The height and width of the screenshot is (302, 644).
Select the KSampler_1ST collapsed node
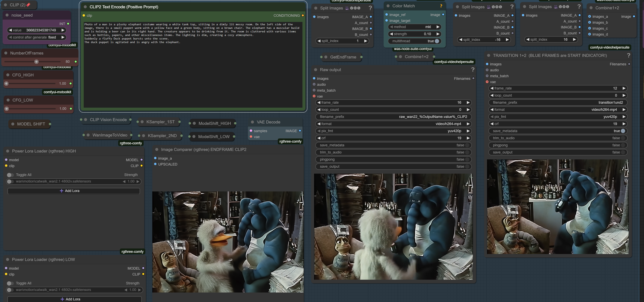[160, 122]
